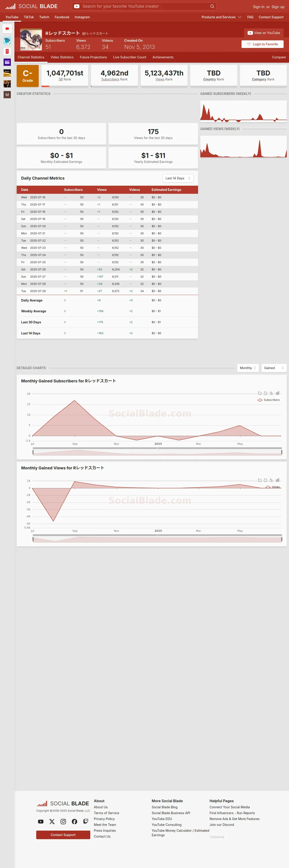This screenshot has width=289, height=868.
Task: Select the Twitch platform tab
Action: tap(44, 17)
